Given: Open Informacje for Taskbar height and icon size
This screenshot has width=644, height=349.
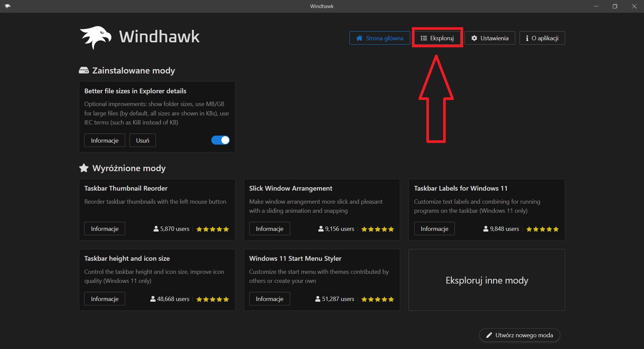Looking at the screenshot, I should pyautogui.click(x=105, y=299).
